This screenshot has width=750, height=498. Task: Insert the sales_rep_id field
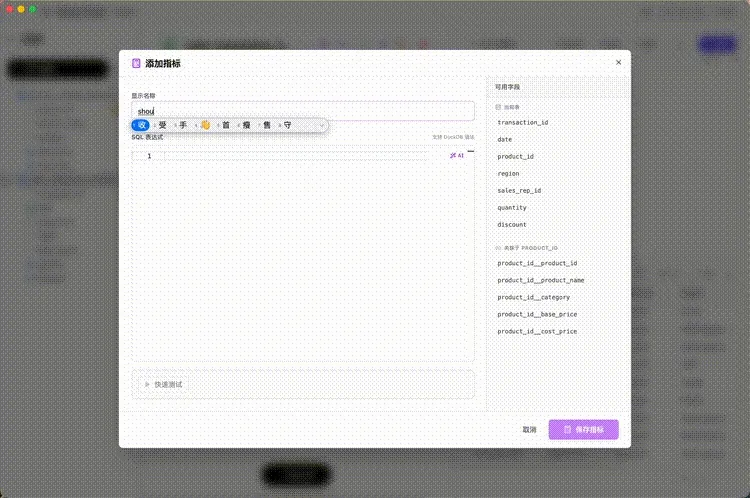[x=519, y=190]
